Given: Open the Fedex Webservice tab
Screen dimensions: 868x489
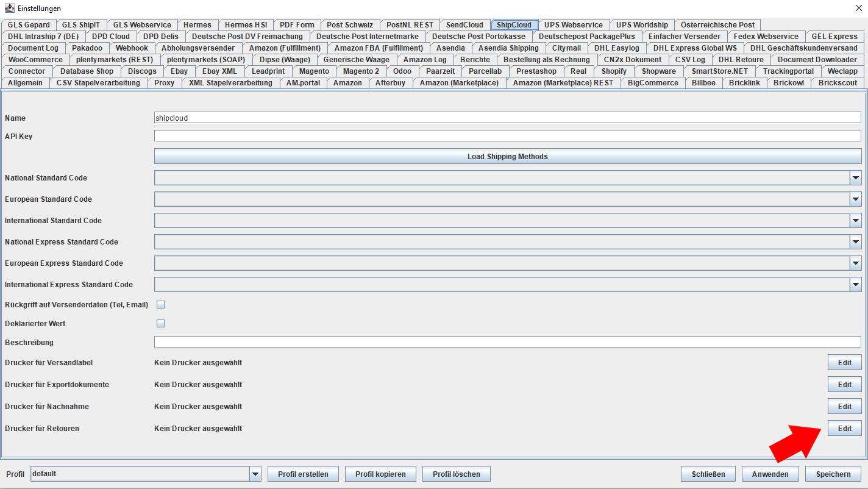Looking at the screenshot, I should (766, 37).
